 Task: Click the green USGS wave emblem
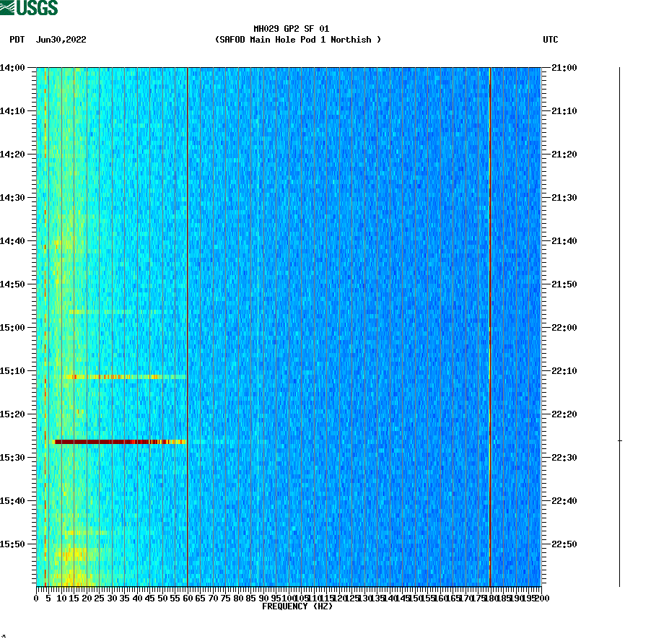8,6
